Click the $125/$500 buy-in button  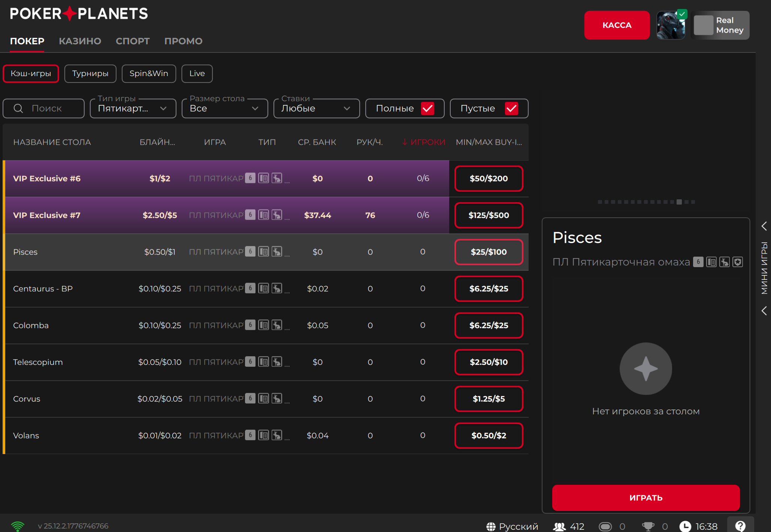(x=489, y=215)
